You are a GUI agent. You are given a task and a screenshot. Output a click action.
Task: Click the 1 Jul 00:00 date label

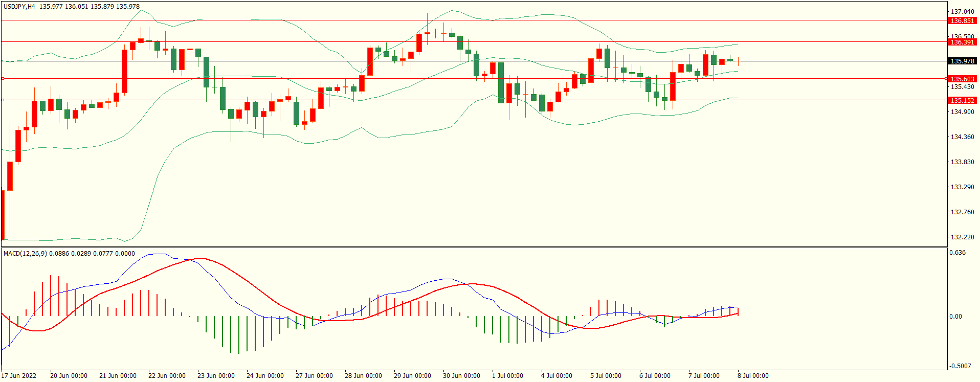(x=507, y=376)
